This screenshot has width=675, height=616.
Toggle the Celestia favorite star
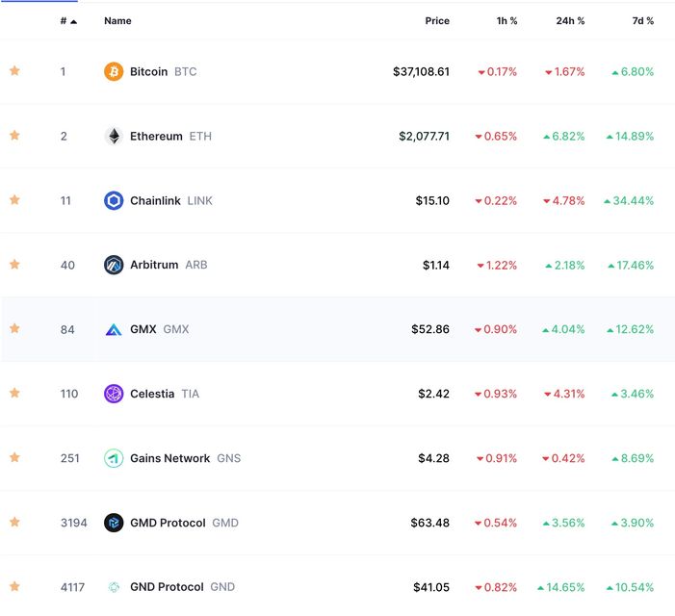click(14, 393)
